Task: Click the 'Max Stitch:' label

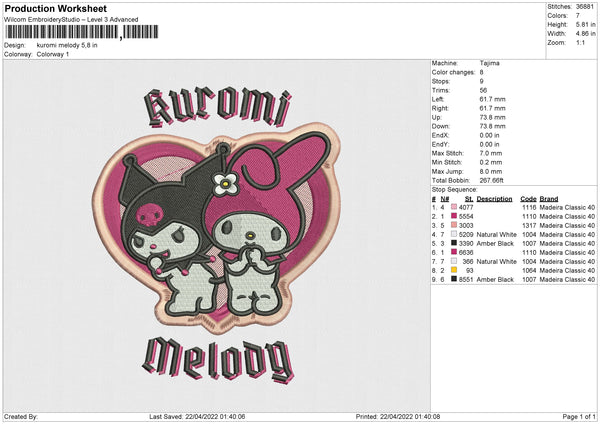Action: (448, 153)
